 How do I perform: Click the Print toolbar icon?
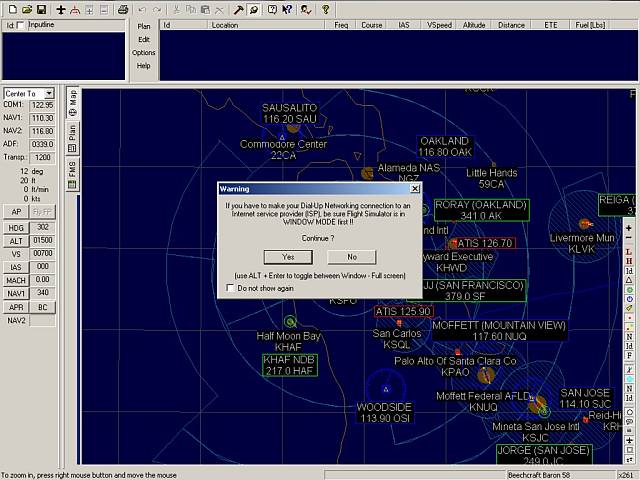coord(123,9)
